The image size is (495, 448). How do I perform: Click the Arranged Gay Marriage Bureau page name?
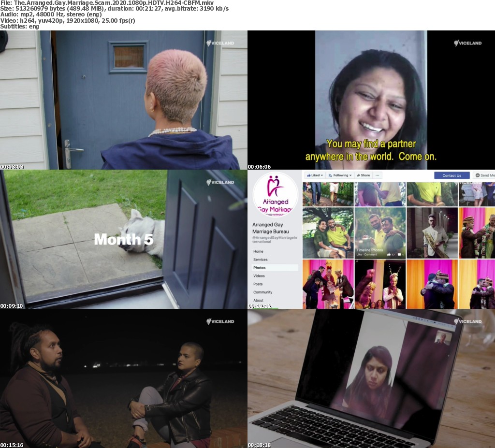click(269, 228)
